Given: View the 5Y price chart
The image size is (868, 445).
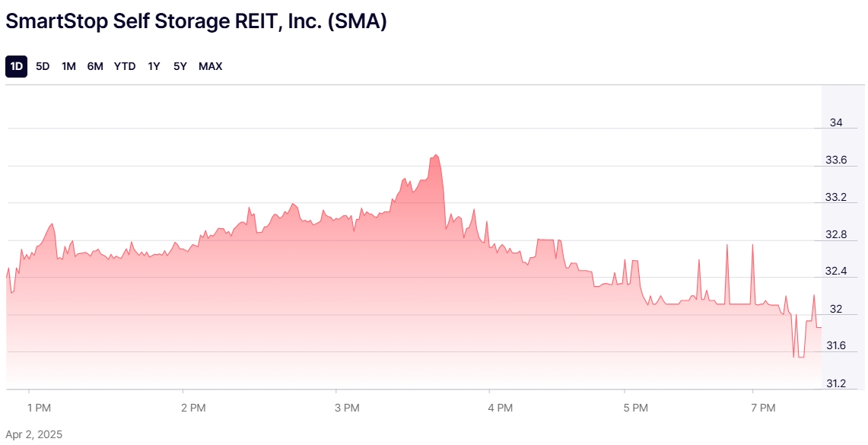Looking at the screenshot, I should [180, 66].
